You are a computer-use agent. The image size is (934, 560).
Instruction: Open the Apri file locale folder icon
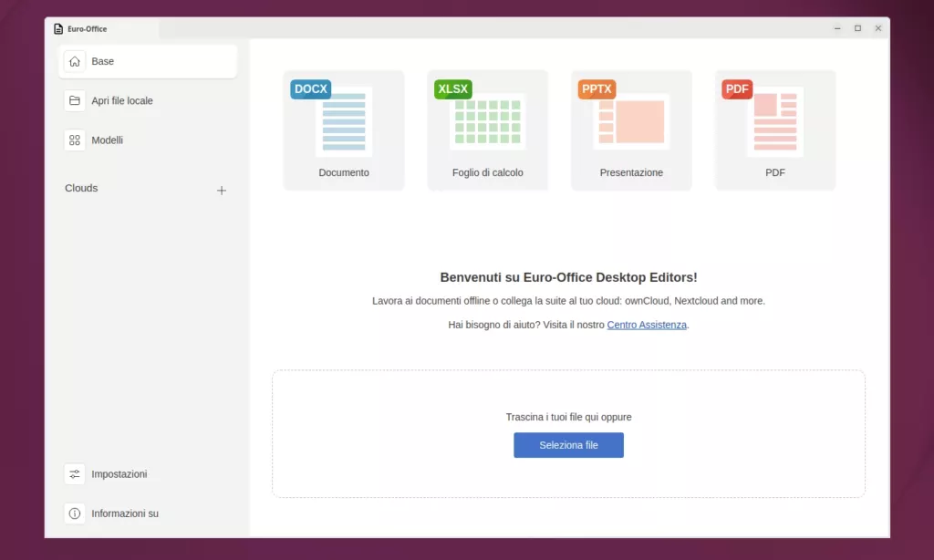(75, 100)
